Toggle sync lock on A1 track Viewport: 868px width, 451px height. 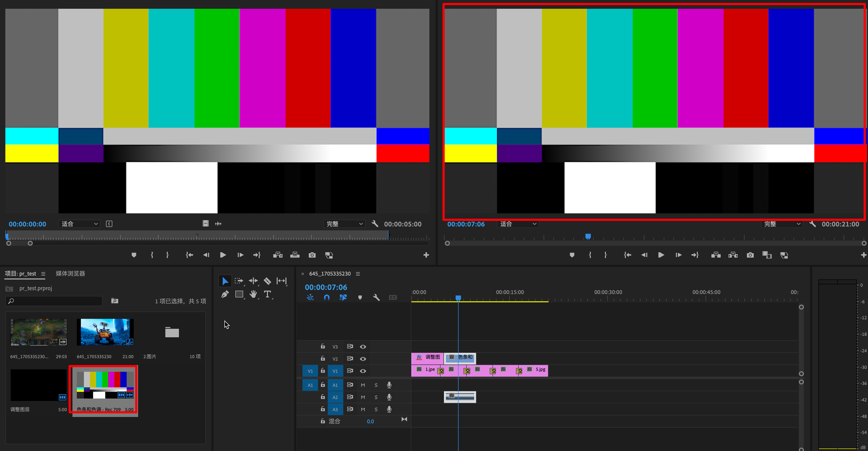(x=350, y=385)
